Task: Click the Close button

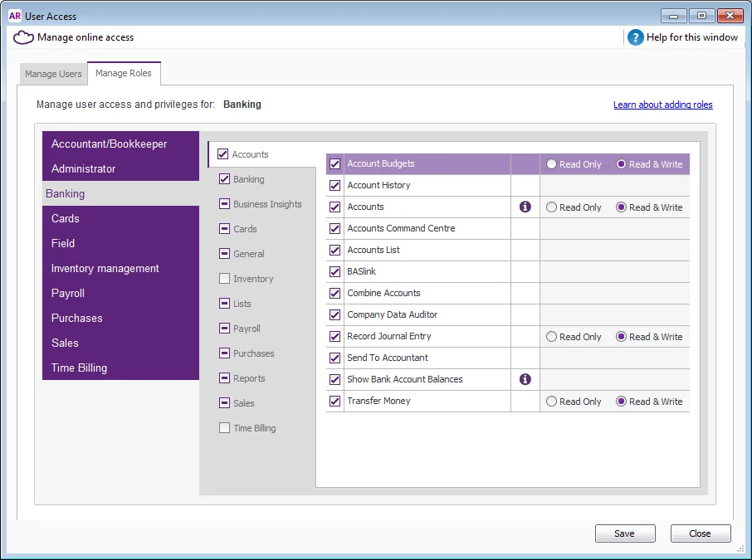Action: tap(701, 533)
